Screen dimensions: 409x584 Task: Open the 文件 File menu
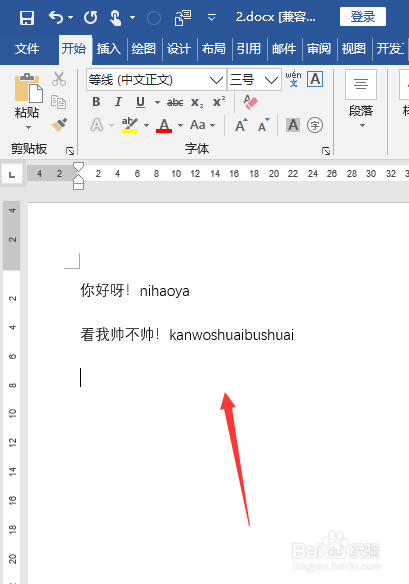(27, 48)
